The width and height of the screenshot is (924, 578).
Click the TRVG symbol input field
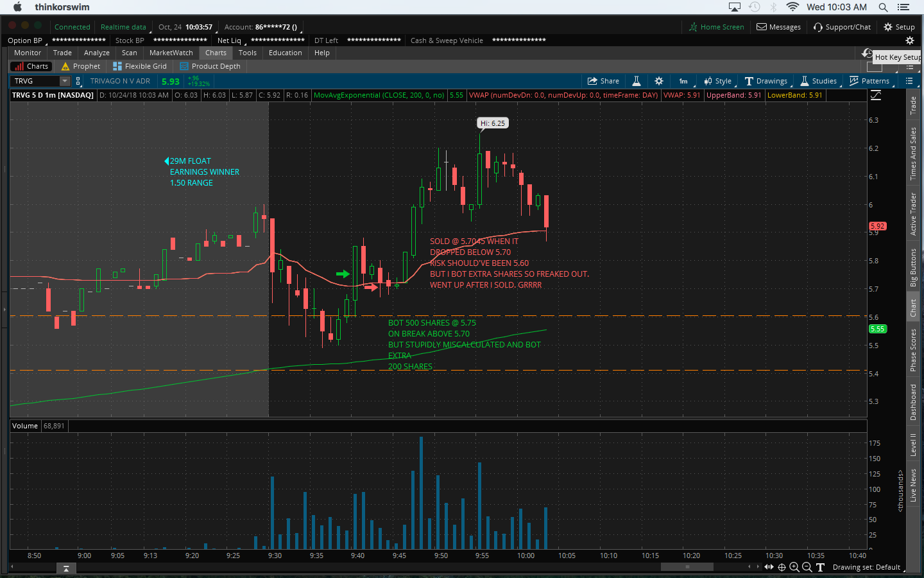tap(35, 81)
